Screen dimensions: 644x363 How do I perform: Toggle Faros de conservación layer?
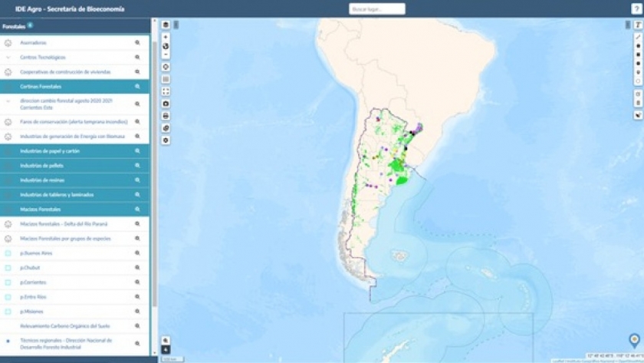click(x=8, y=122)
